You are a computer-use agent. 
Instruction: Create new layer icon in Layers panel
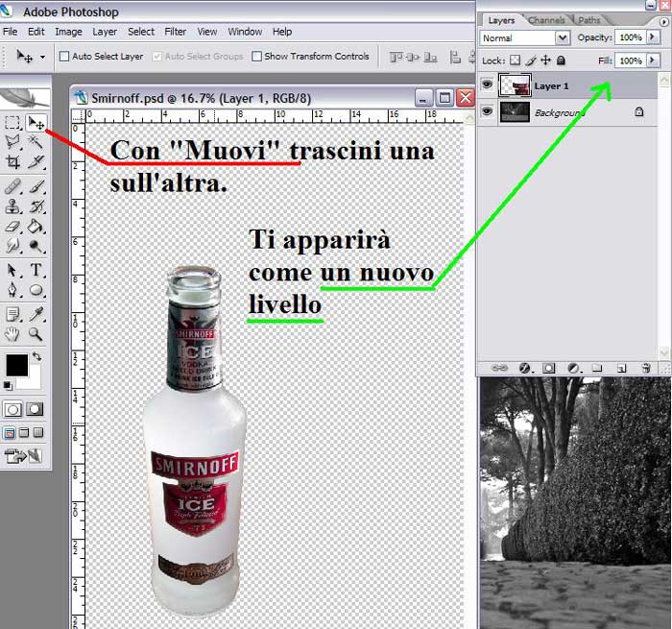[x=621, y=368]
